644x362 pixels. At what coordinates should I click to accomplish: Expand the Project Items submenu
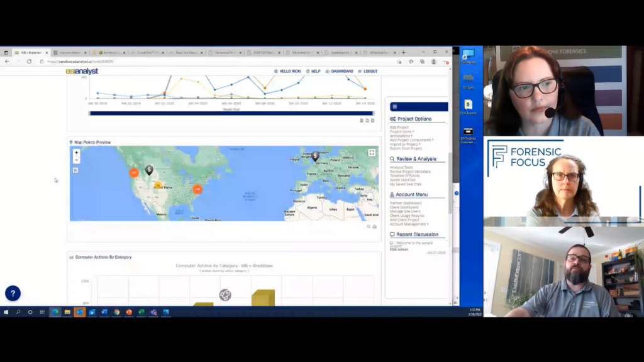[402, 132]
